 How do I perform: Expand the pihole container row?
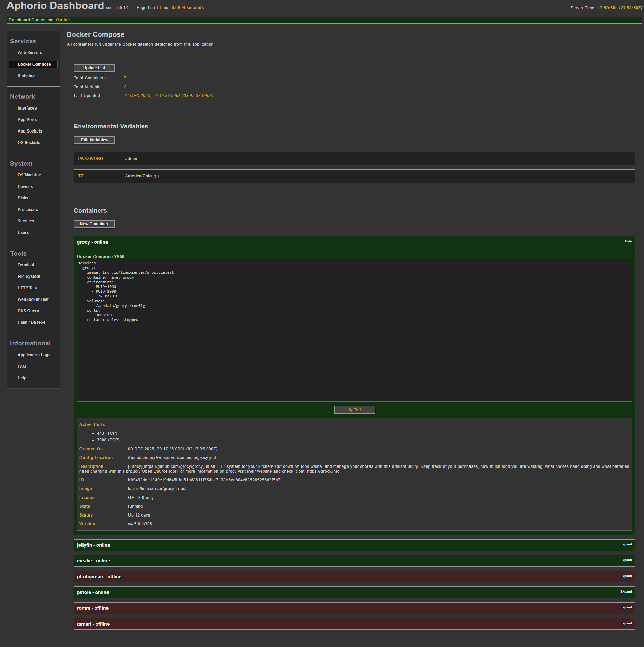tap(626, 592)
